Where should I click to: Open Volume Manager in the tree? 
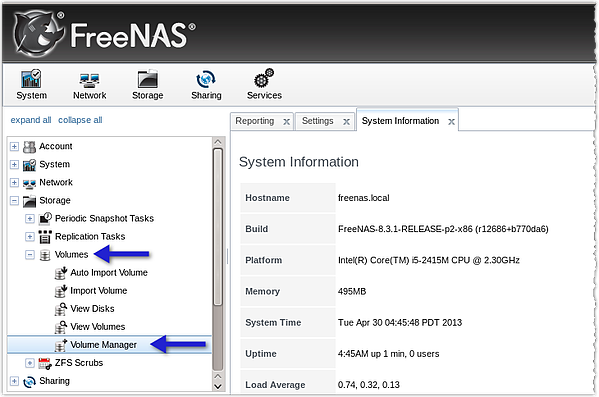(104, 345)
